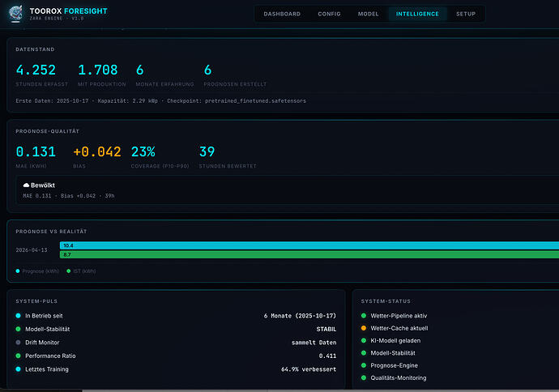The height and width of the screenshot is (392, 559).
Task: Click the cloud icon next to Bewölkt
Action: click(26, 185)
